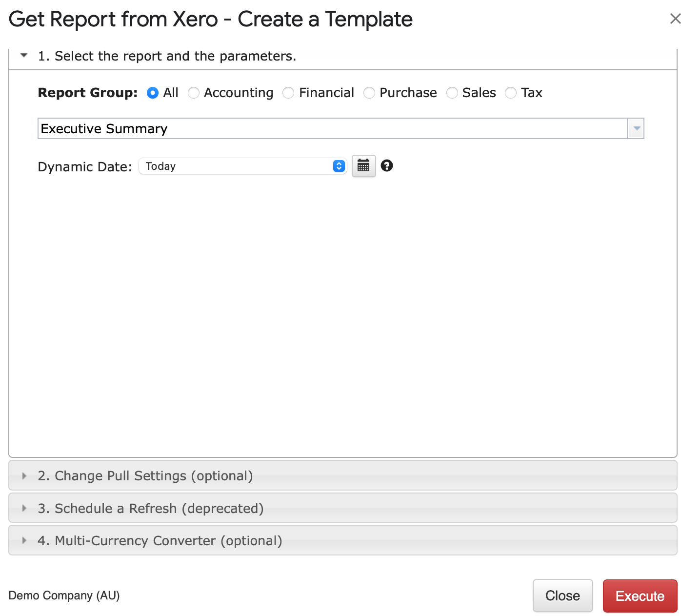
Task: Click the Close button
Action: pos(563,595)
